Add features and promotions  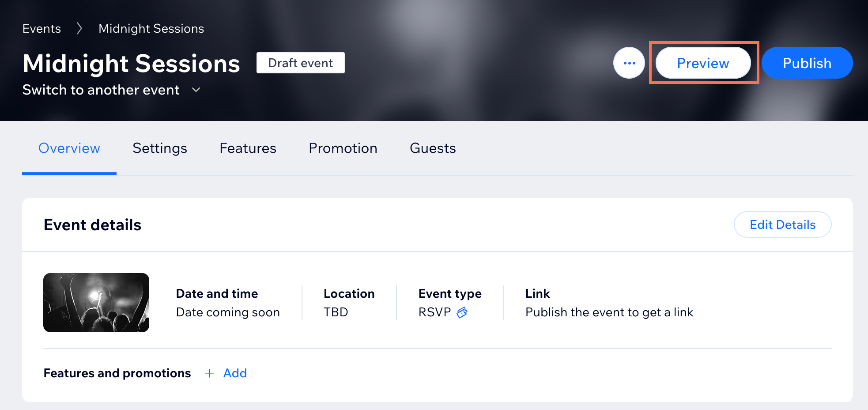click(x=226, y=373)
